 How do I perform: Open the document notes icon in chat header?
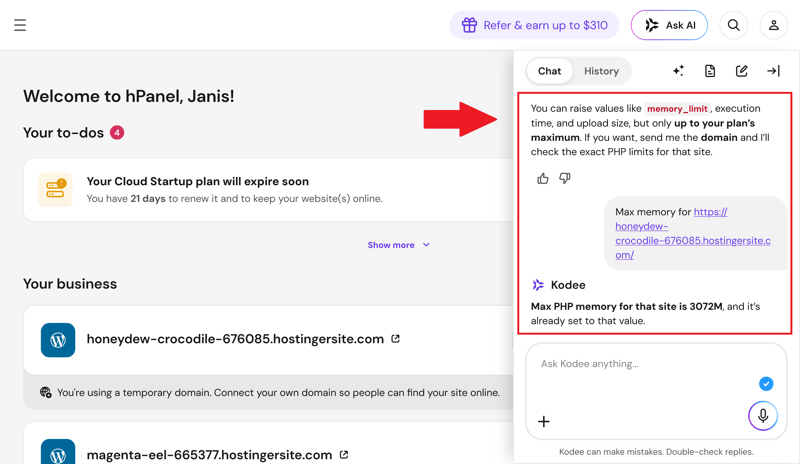click(x=710, y=71)
